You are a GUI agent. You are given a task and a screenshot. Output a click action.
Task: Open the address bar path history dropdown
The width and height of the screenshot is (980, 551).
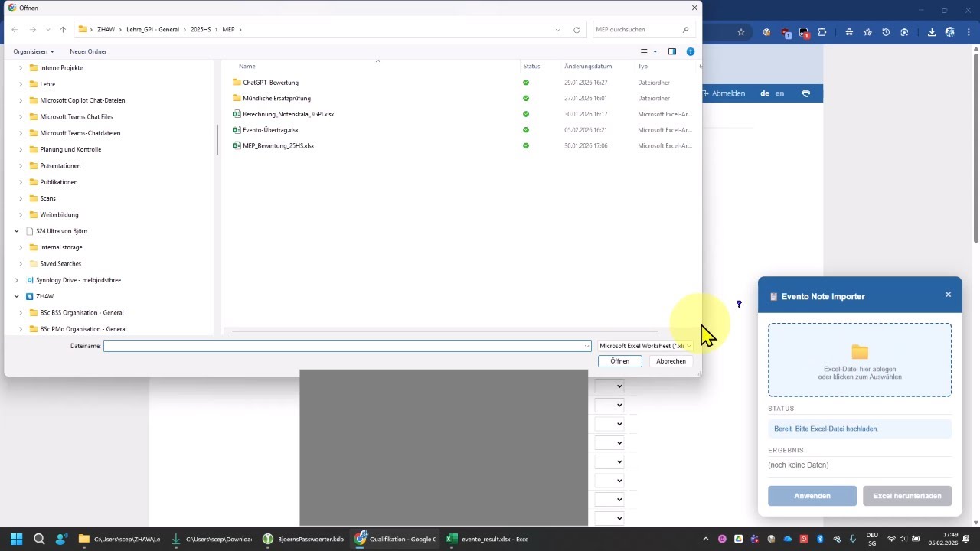[x=557, y=30]
